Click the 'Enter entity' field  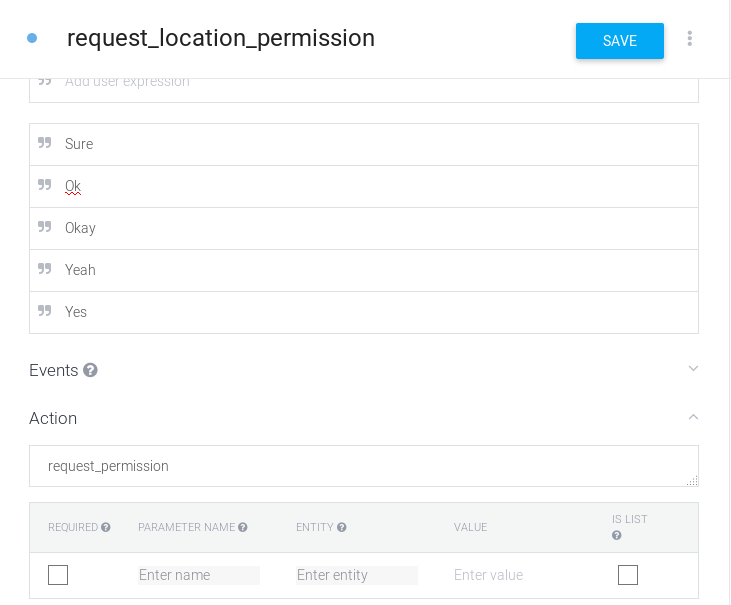[356, 575]
